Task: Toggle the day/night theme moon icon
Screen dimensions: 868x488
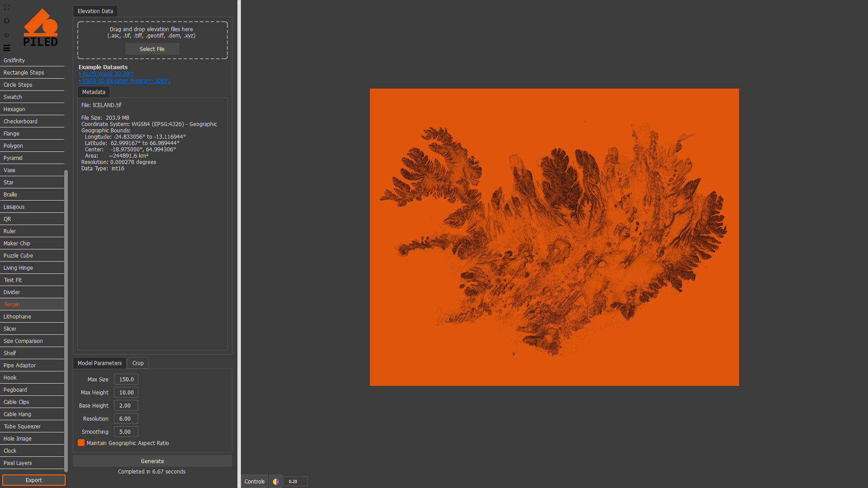Action: 275,481
